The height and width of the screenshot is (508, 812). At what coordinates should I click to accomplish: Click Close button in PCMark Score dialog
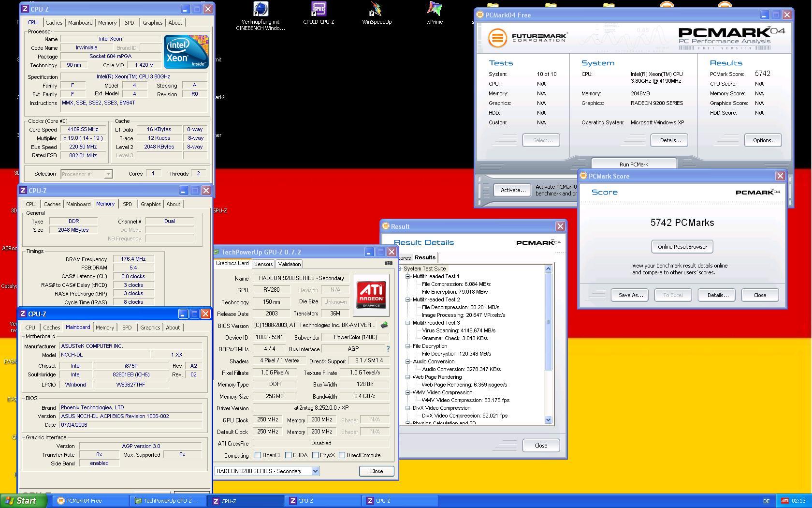[x=759, y=295]
